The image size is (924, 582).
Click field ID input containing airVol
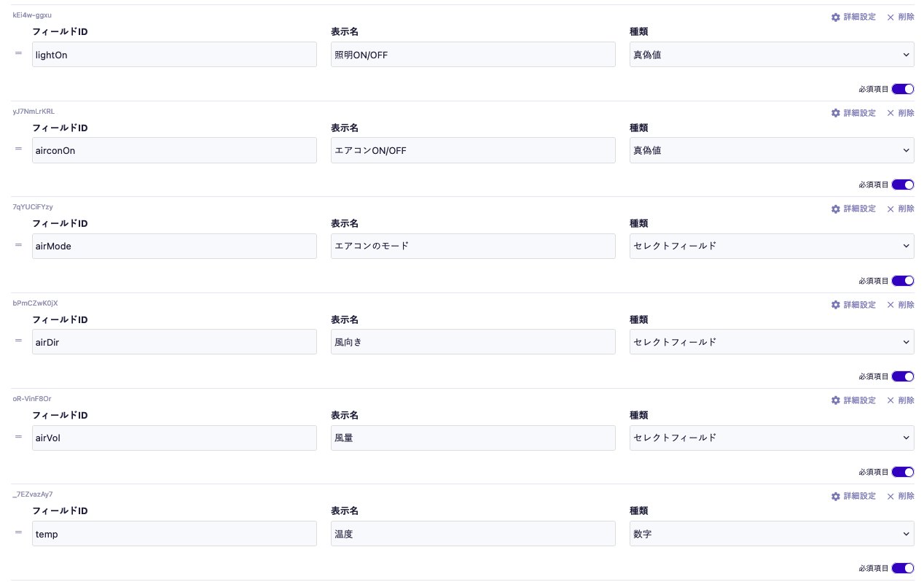[x=174, y=438]
